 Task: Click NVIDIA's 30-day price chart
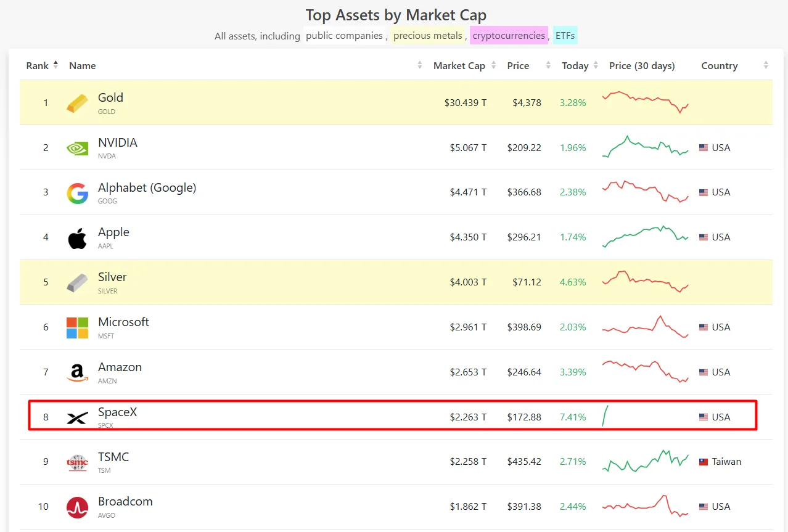coord(646,147)
